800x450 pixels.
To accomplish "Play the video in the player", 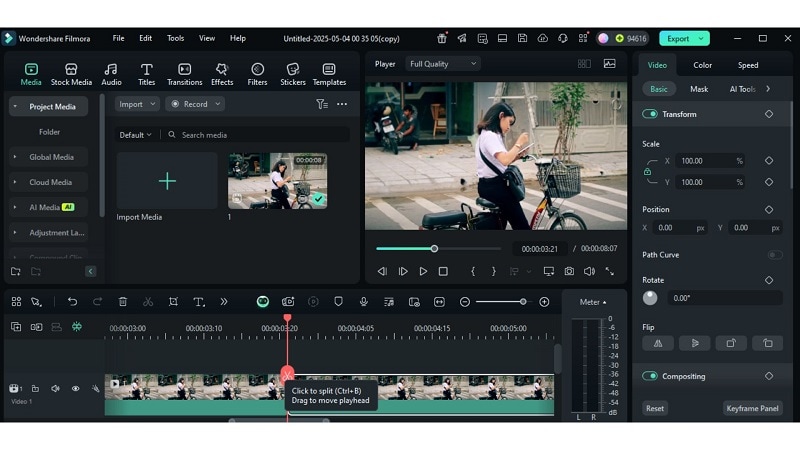I will tap(423, 271).
